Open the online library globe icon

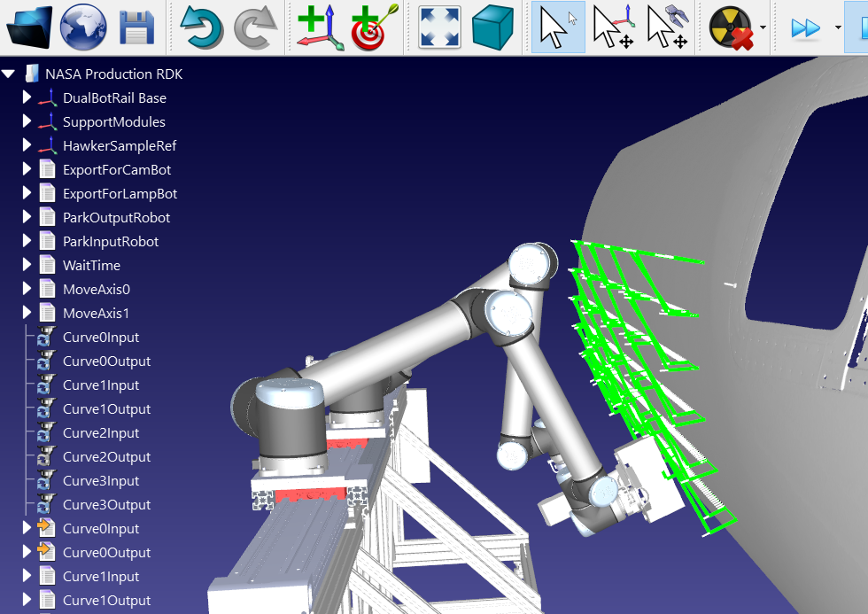point(83,27)
